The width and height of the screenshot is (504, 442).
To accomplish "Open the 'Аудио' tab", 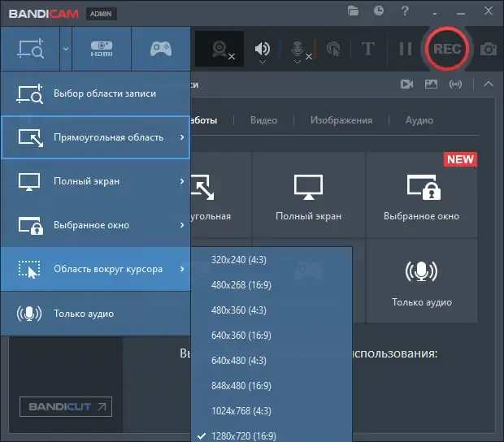I will 419,120.
